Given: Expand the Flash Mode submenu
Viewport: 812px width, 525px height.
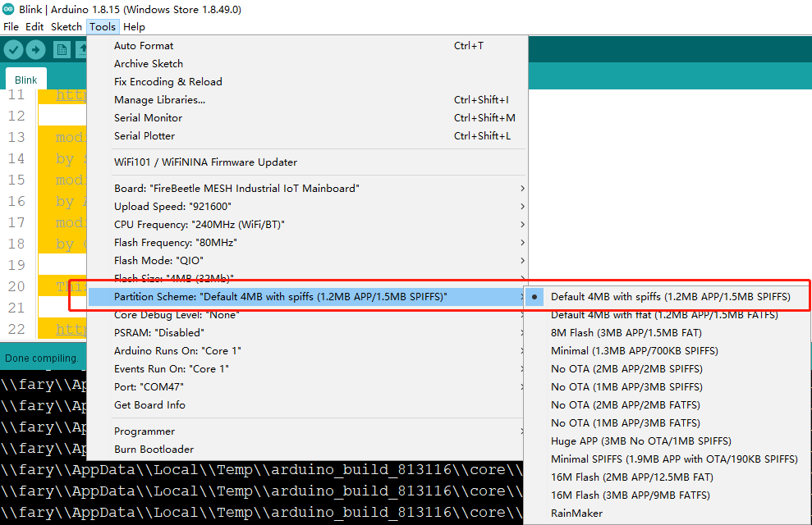Looking at the screenshot, I should coord(308,261).
